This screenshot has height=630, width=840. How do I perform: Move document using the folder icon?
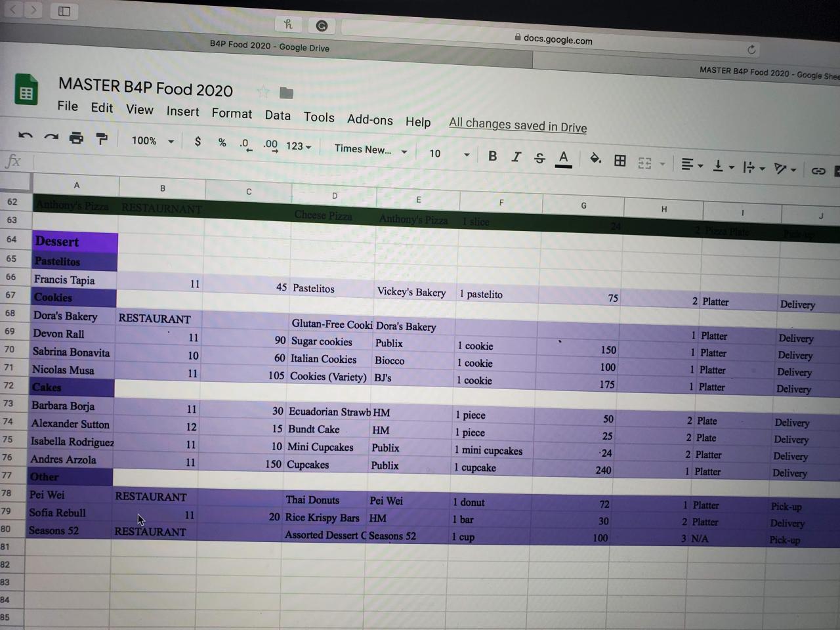286,93
